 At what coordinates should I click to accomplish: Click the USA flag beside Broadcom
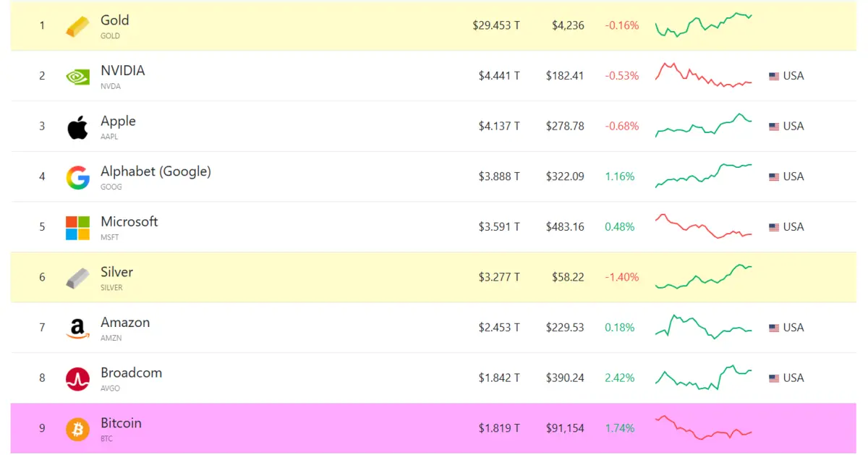(773, 378)
